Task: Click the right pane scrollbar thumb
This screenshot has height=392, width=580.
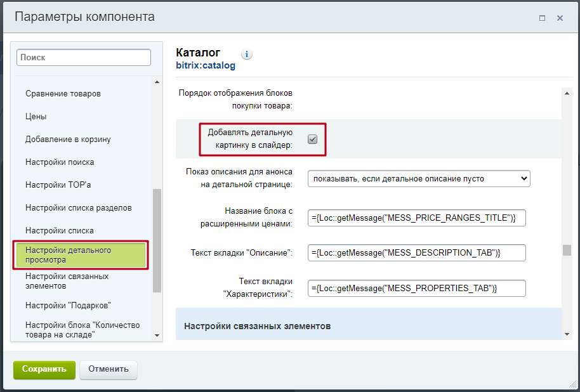Action: [567, 251]
